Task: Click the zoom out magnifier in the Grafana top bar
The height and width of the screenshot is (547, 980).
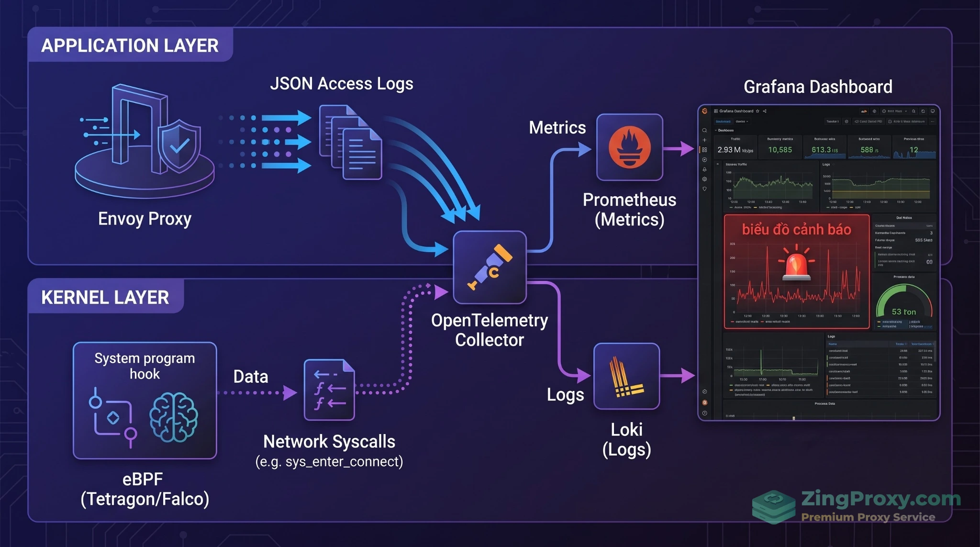Action: coord(913,111)
